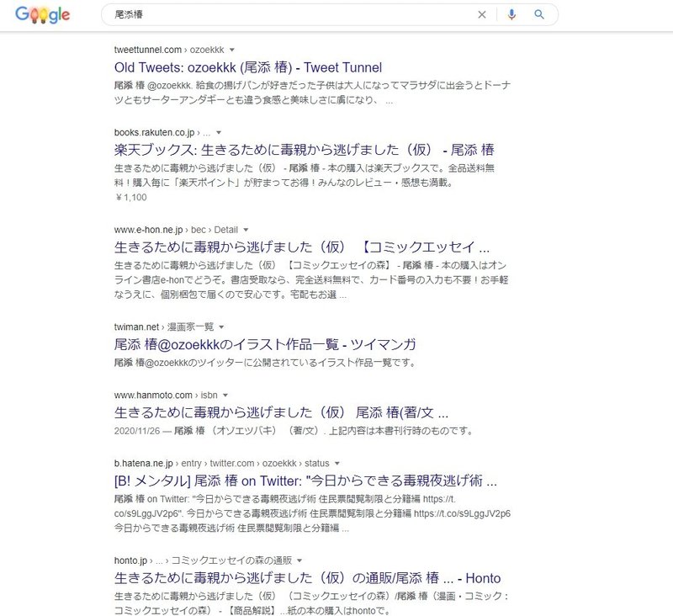Open dropdown arrow next to honto.jp
Image resolution: width=673 pixels, height=616 pixels.
click(299, 560)
